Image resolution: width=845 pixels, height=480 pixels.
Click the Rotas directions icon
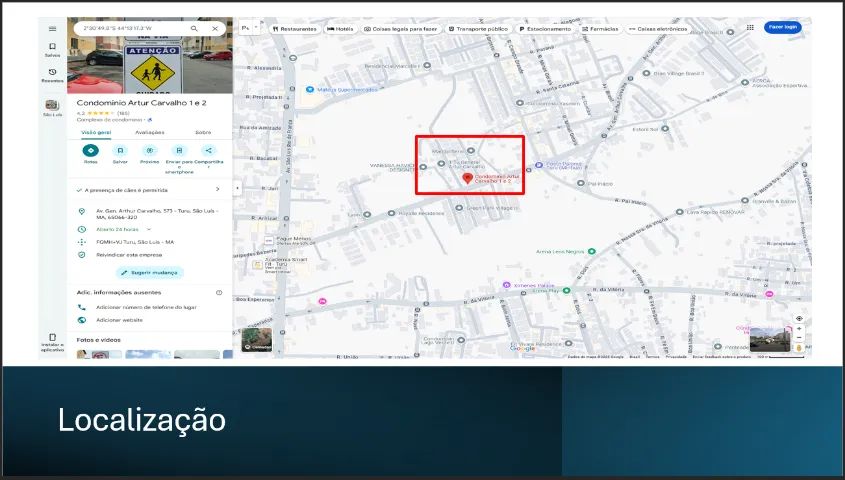(x=91, y=151)
